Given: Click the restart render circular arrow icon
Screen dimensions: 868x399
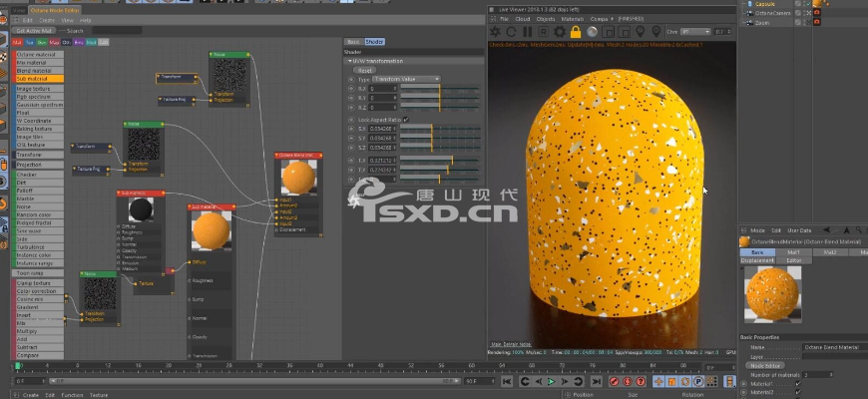Looking at the screenshot, I should (512, 32).
